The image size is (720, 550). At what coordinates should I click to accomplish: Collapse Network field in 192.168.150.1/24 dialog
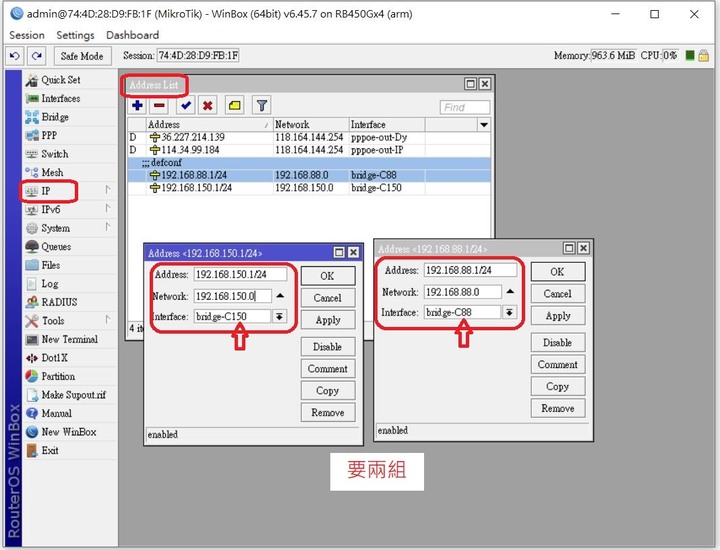point(280,296)
